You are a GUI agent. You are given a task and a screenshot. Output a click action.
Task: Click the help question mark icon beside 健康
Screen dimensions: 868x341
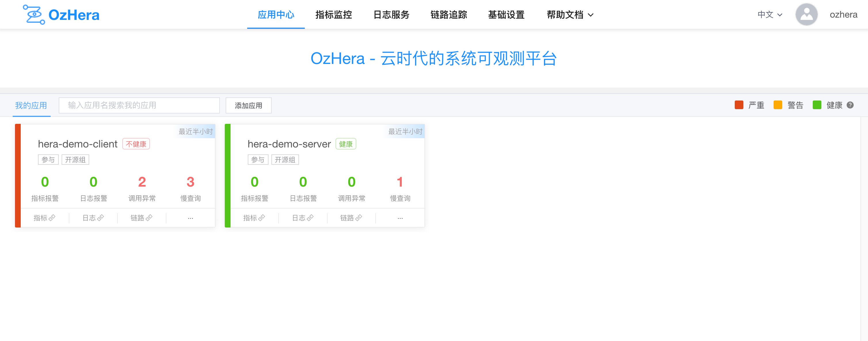tap(850, 105)
